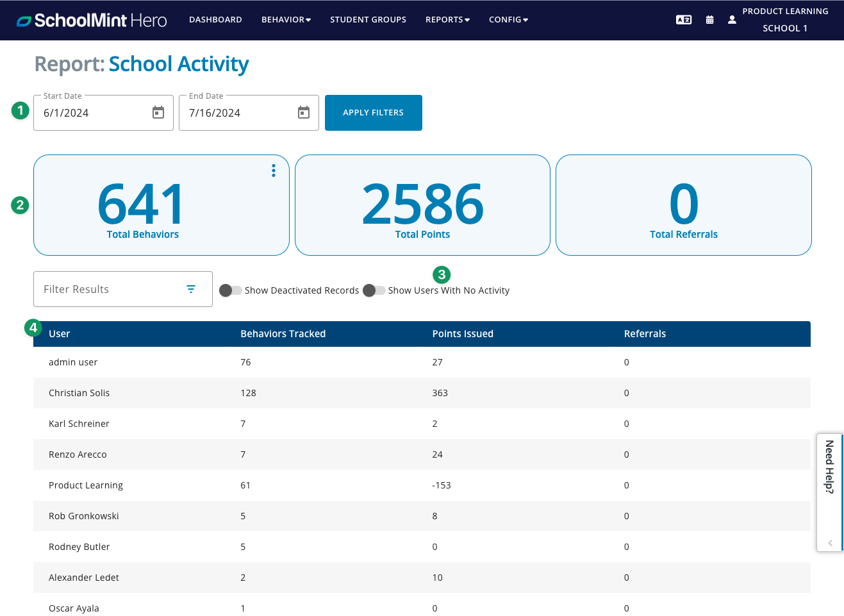Focus the Filter Results input box
The image size is (844, 616).
coord(123,289)
